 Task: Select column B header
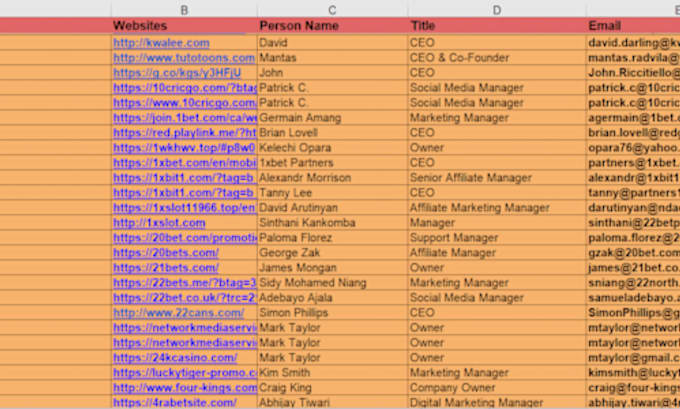[x=184, y=9]
